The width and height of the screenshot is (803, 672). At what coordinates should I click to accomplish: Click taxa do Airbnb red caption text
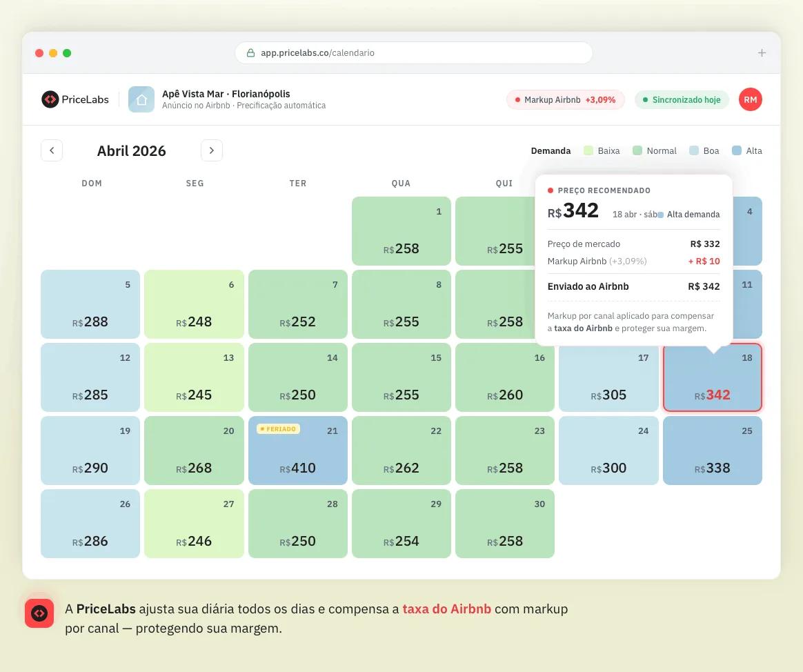(446, 609)
